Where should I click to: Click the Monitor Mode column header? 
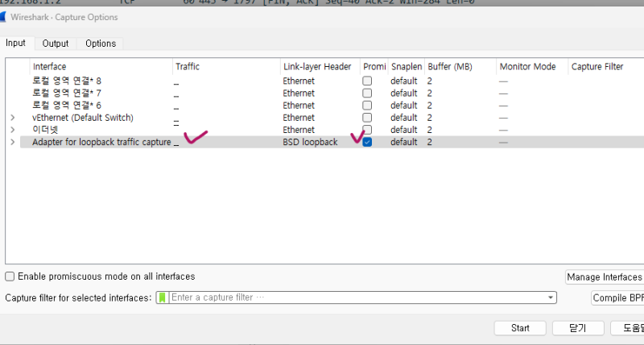(x=532, y=67)
